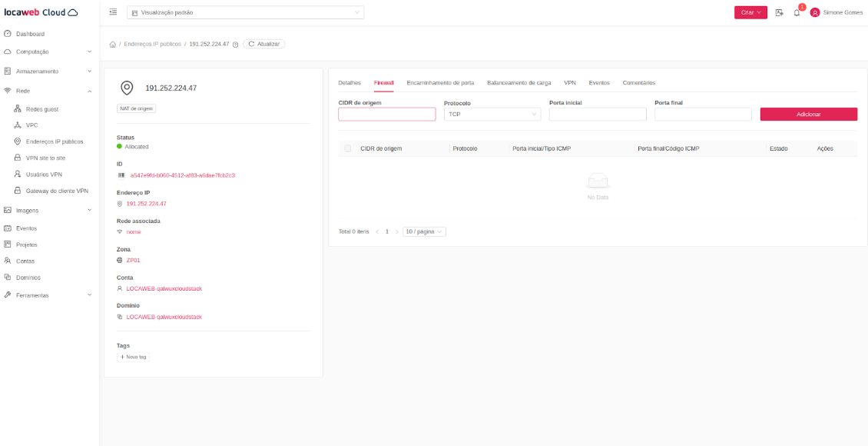Open VPN site to site
This screenshot has height=446, width=868.
coord(45,158)
